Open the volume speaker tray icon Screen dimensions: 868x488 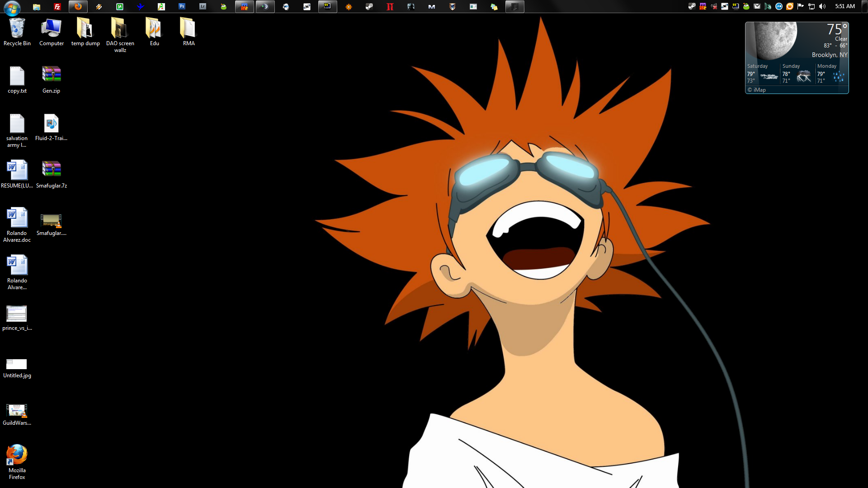click(822, 6)
